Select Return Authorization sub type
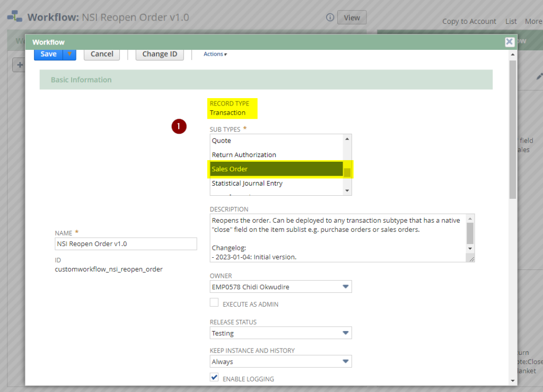543x392 pixels. [x=276, y=155]
